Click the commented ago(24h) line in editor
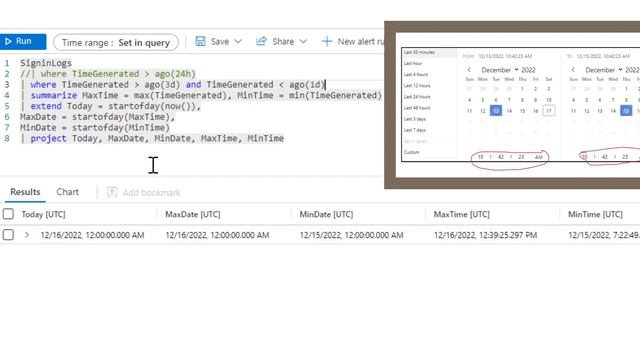This screenshot has width=640, height=360. [108, 74]
